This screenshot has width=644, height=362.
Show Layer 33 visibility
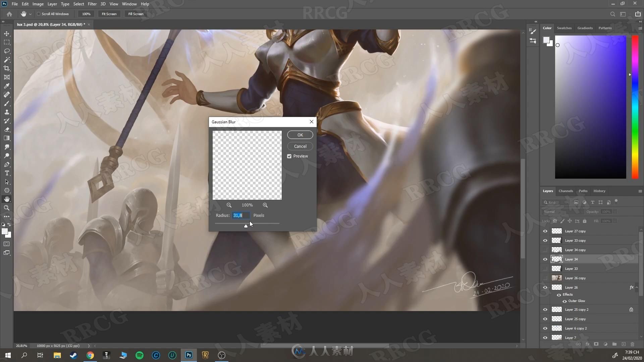pyautogui.click(x=545, y=268)
